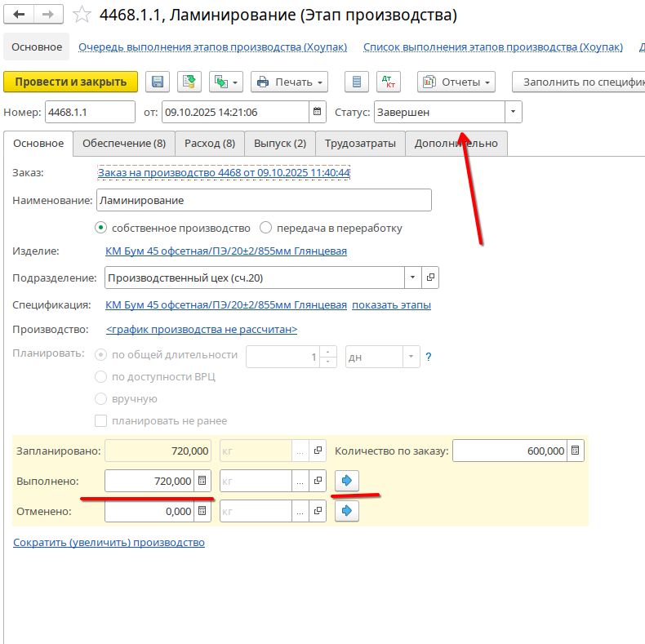645x644 pixels.
Task: Select собственное производство radio button
Action: pos(101,228)
